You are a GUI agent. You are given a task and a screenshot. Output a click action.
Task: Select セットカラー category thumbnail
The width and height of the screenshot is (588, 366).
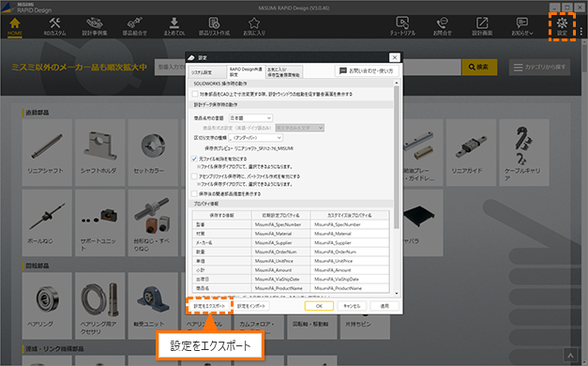pyautogui.click(x=153, y=152)
